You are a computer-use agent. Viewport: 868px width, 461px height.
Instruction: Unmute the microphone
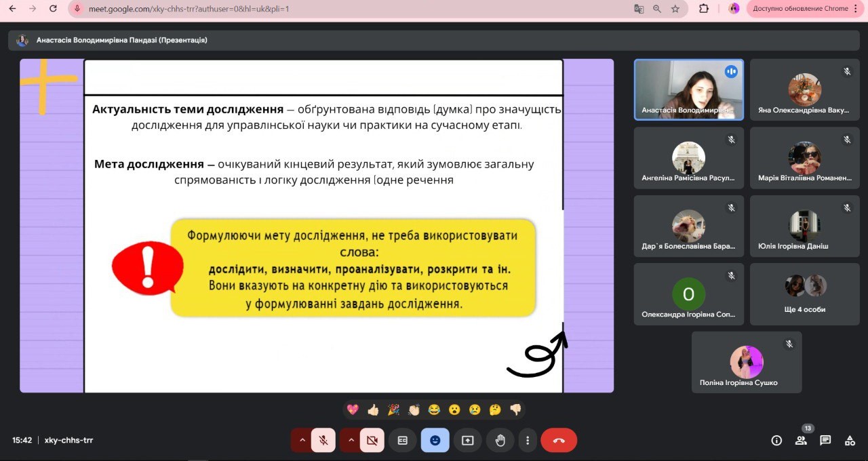coord(323,441)
